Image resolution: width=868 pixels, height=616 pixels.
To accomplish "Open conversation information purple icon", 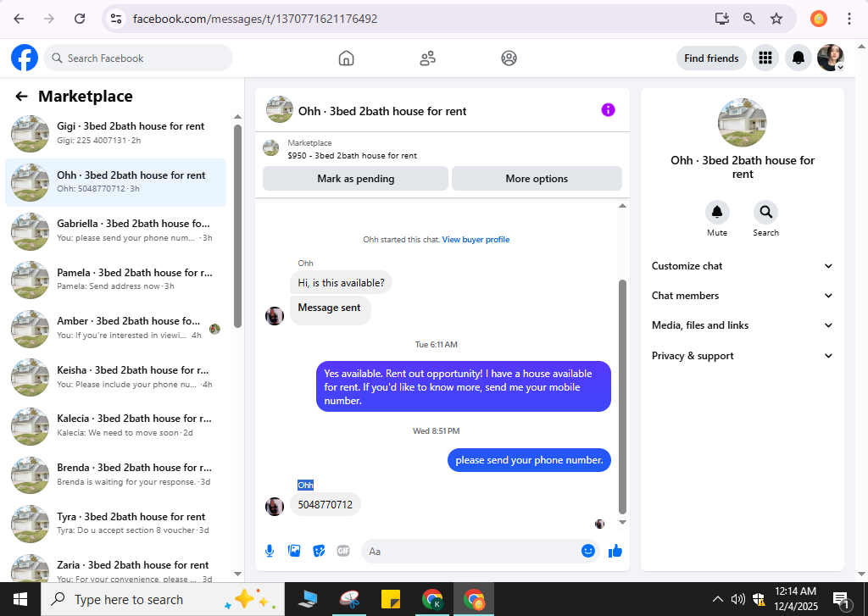I will tap(608, 110).
